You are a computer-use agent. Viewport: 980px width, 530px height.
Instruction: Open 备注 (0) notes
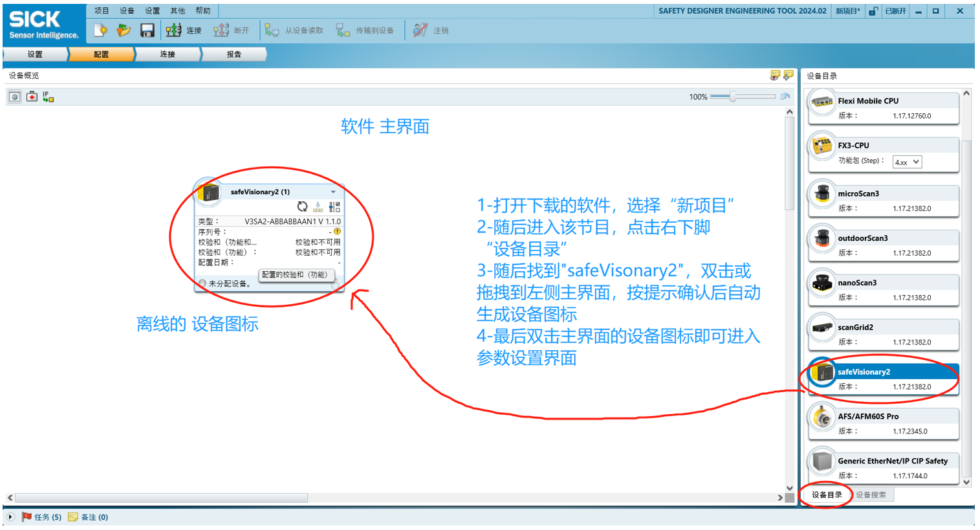click(88, 517)
